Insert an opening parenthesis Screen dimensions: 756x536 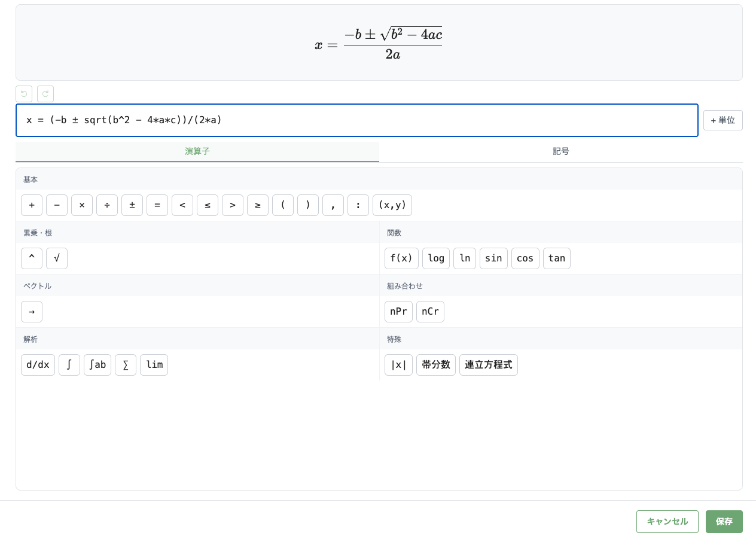coord(283,205)
